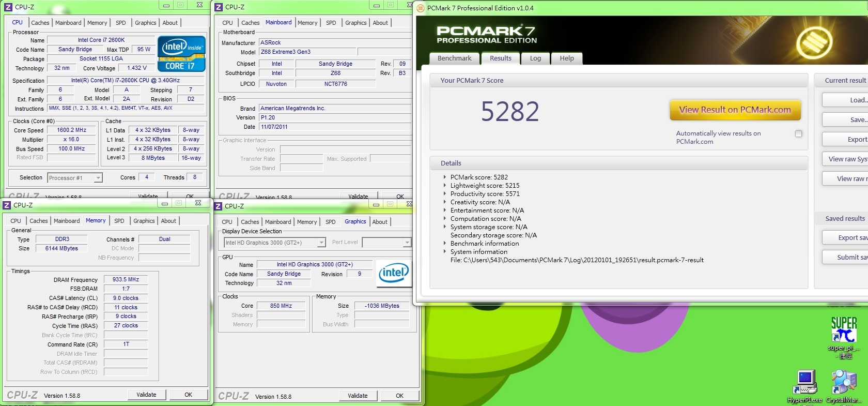This screenshot has height=406, width=868.
Task: Click the mainboard Model Z68 Extreme3 Gen3 field
Action: pyautogui.click(x=307, y=52)
